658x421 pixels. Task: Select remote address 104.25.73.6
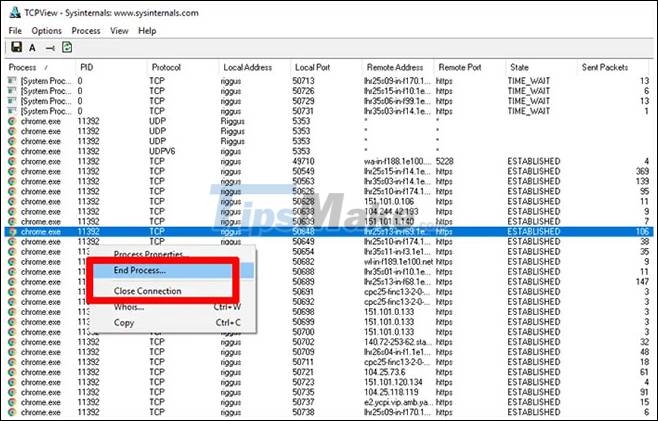384,372
